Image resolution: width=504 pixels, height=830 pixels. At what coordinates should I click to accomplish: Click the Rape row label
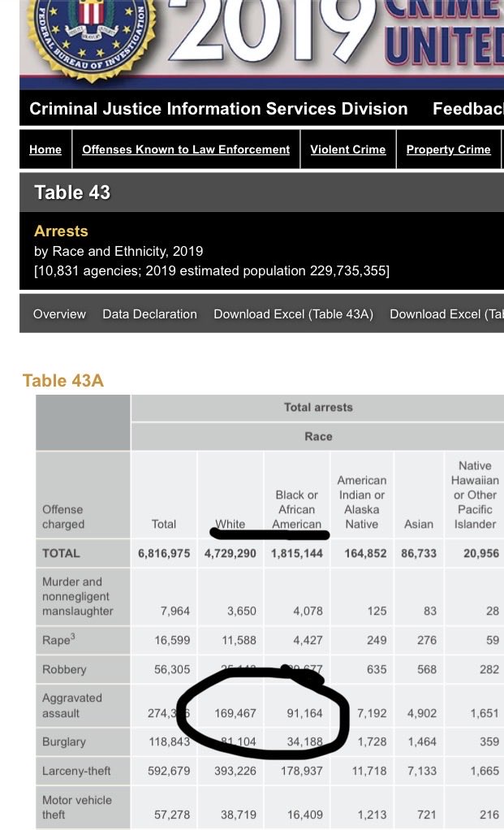tap(58, 639)
